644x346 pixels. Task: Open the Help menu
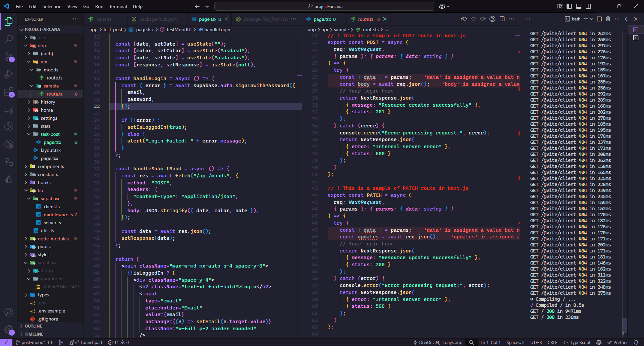click(x=138, y=6)
